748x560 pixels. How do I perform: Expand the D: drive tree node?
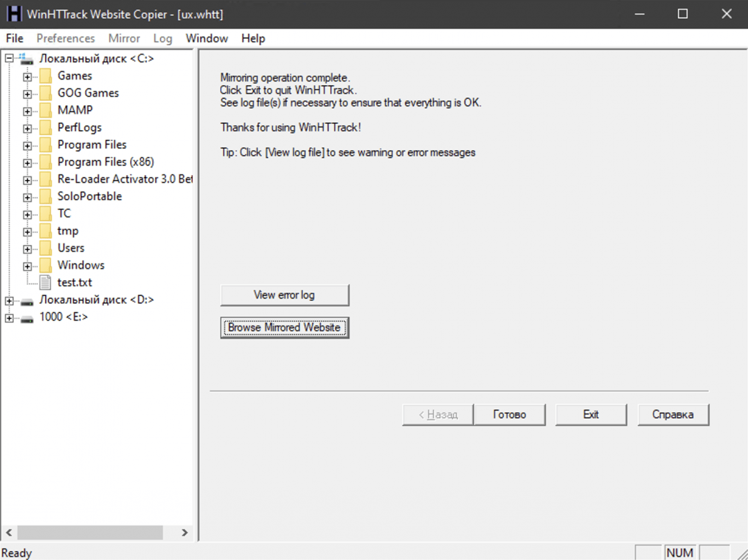(9, 300)
